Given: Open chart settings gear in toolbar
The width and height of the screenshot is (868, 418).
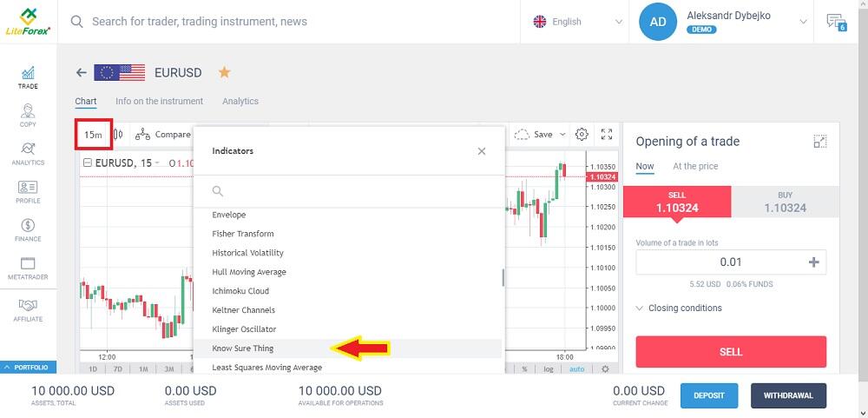Looking at the screenshot, I should coord(582,134).
